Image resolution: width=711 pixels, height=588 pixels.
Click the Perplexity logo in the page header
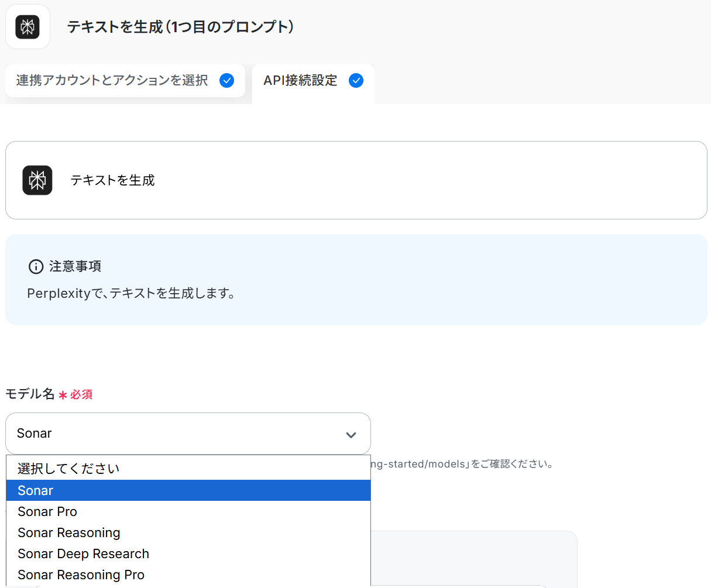28,27
